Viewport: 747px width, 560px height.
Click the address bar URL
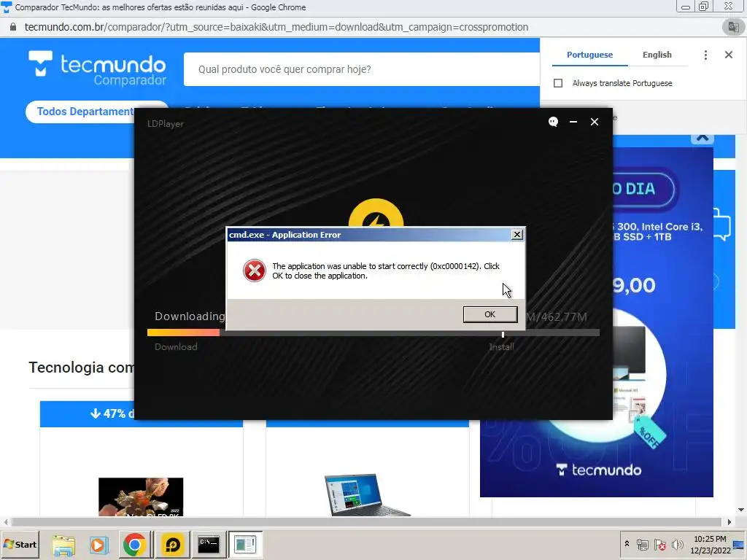(x=276, y=27)
